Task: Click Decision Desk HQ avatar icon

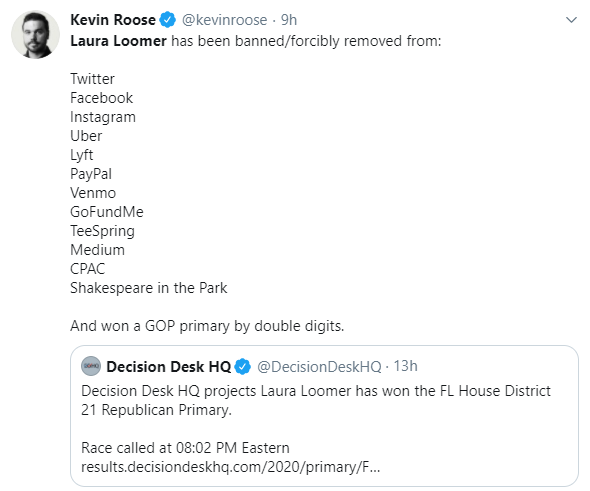Action: (91, 366)
